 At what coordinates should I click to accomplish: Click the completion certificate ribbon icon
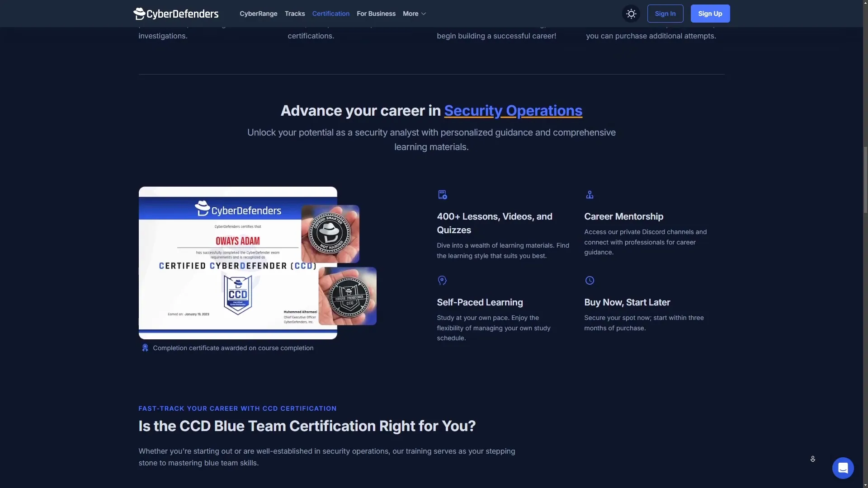pos(145,348)
